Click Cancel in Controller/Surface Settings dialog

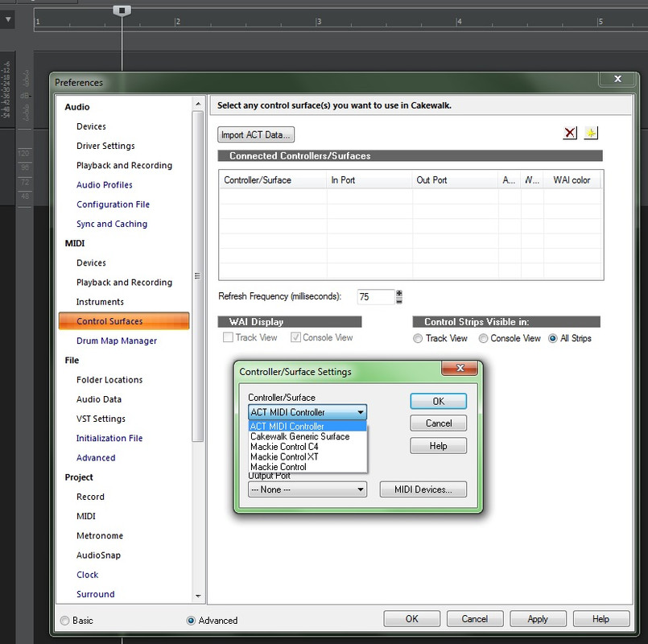click(x=439, y=423)
